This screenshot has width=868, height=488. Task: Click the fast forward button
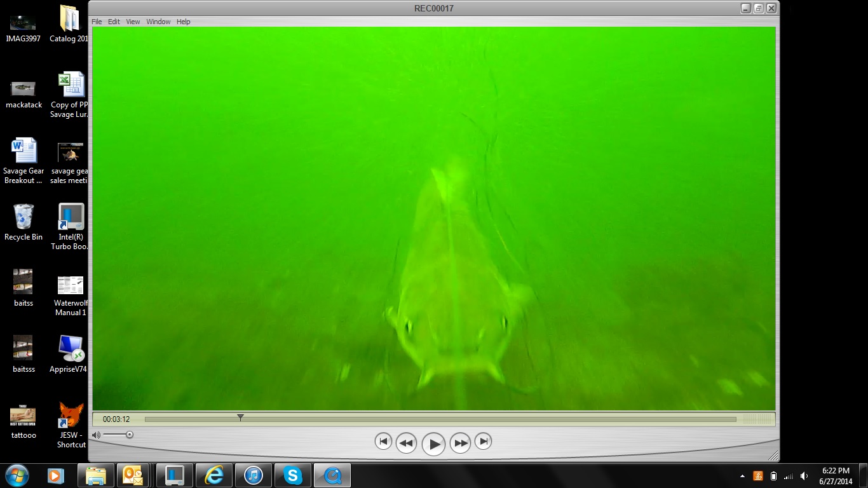[460, 443]
